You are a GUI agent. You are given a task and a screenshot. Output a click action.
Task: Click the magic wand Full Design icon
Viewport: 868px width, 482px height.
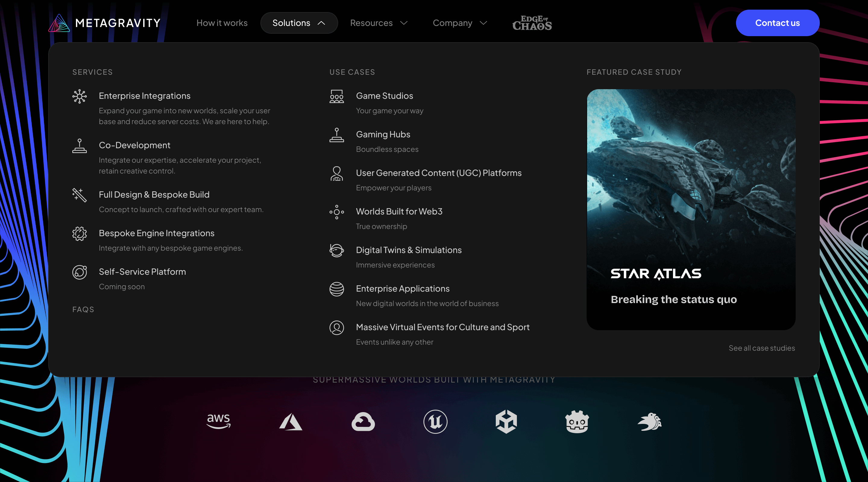[x=80, y=195]
